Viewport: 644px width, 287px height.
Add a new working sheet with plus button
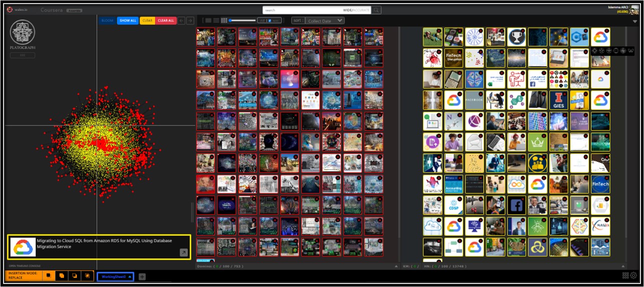142,276
